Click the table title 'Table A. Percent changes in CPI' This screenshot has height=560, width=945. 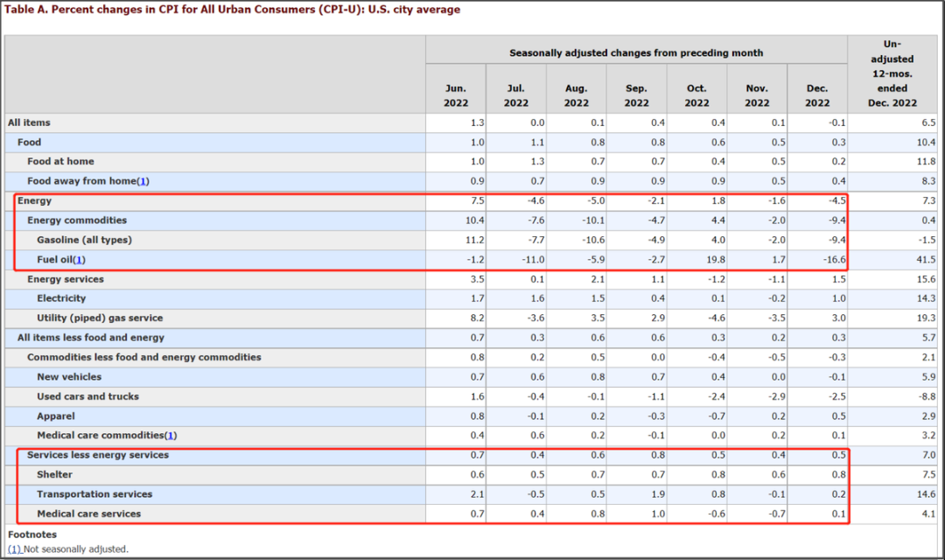232,10
